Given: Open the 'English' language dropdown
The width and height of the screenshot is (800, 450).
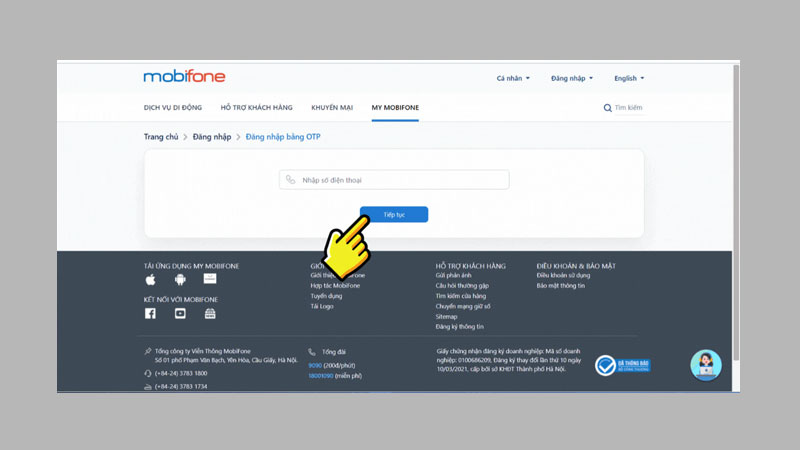Looking at the screenshot, I should (629, 78).
